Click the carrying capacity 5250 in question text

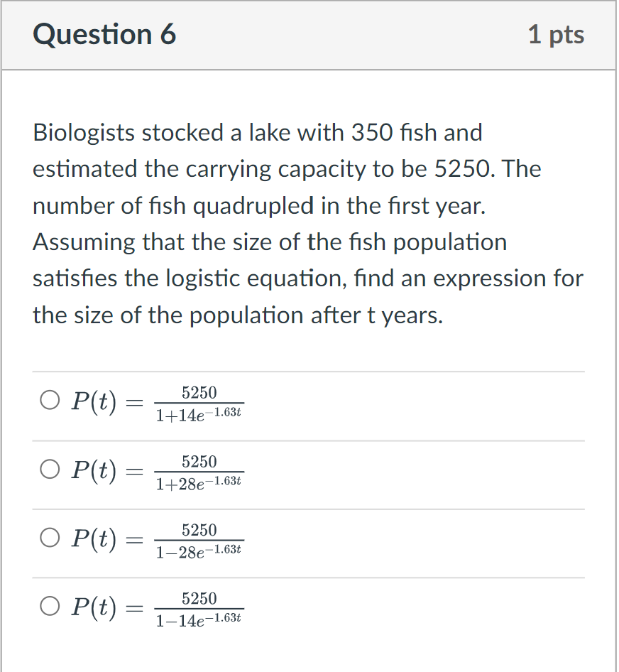click(x=462, y=169)
